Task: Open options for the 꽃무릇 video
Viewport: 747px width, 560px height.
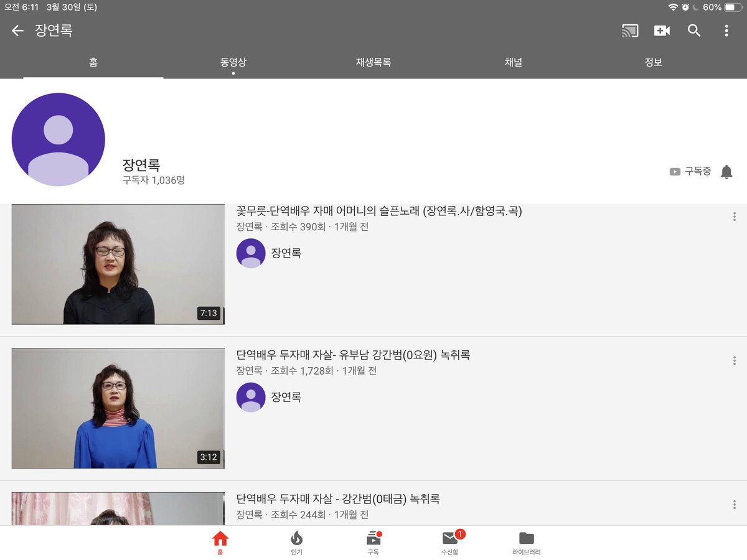Action: point(735,217)
